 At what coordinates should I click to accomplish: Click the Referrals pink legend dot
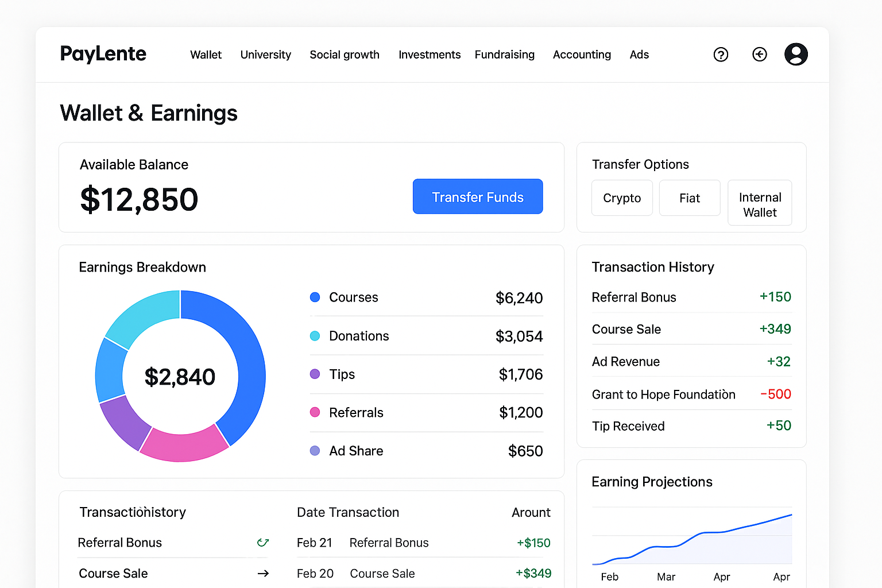point(315,412)
